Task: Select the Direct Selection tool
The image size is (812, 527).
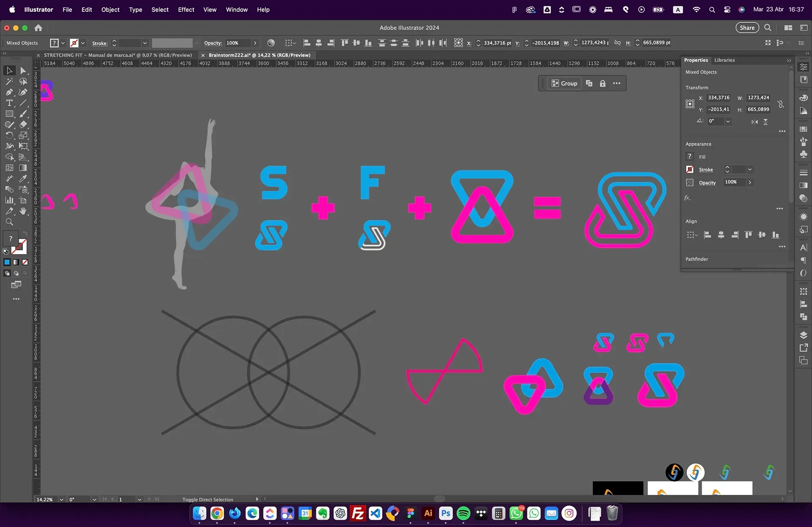Action: 22,71
